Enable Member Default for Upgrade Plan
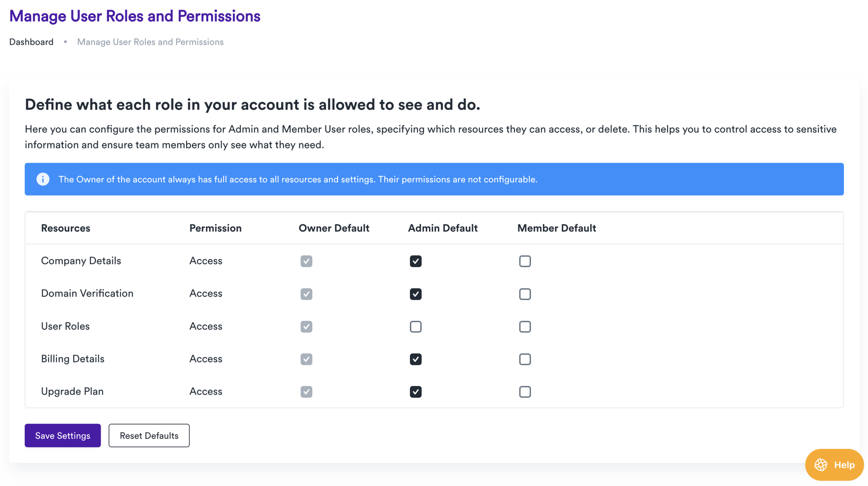 tap(525, 392)
